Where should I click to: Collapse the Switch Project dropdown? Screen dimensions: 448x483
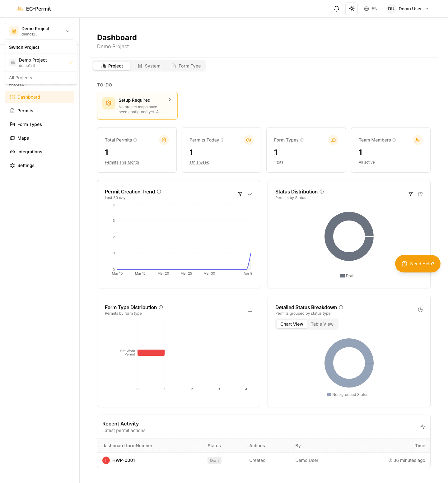click(68, 31)
